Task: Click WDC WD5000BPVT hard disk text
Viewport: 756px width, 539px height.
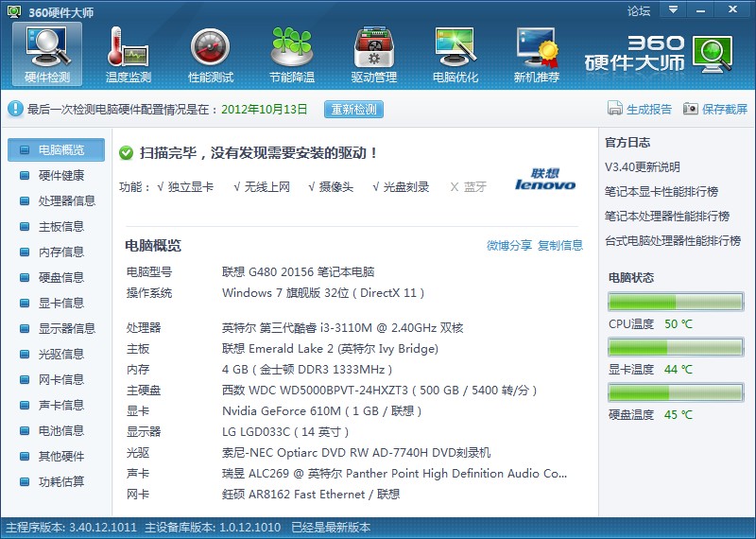Action: point(379,391)
